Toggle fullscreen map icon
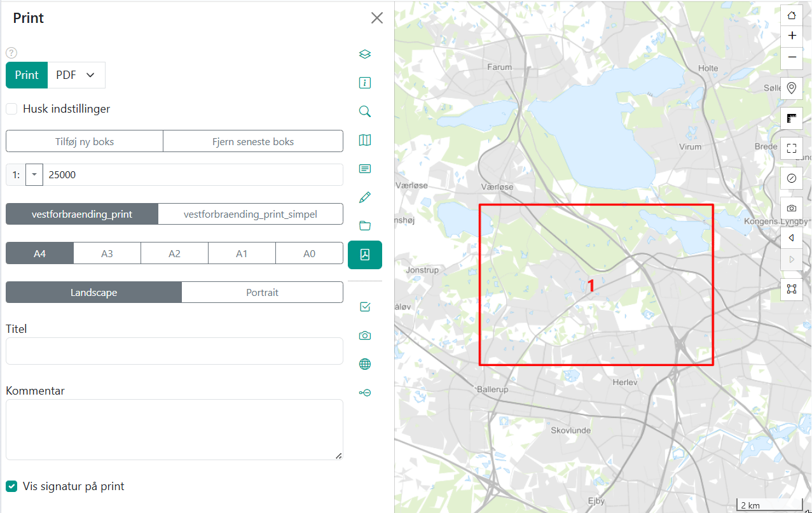The height and width of the screenshot is (513, 812). click(x=792, y=148)
